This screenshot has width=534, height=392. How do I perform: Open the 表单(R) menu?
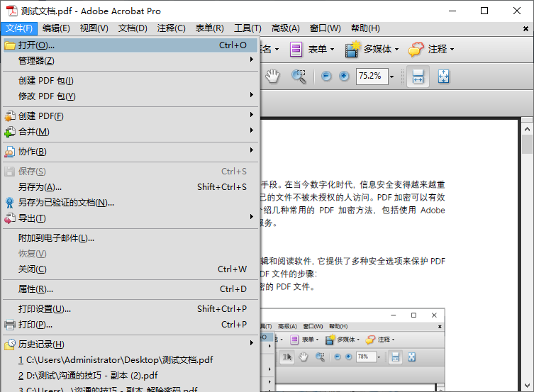pos(210,28)
